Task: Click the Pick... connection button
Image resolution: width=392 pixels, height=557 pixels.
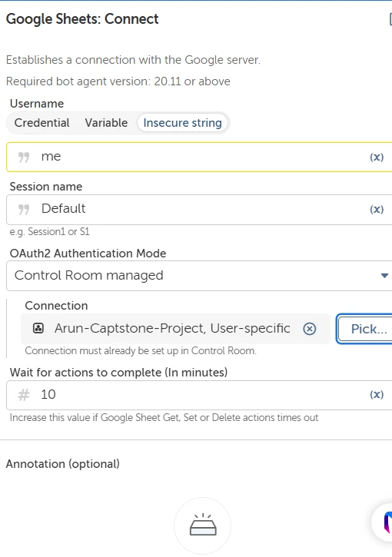Action: click(364, 329)
